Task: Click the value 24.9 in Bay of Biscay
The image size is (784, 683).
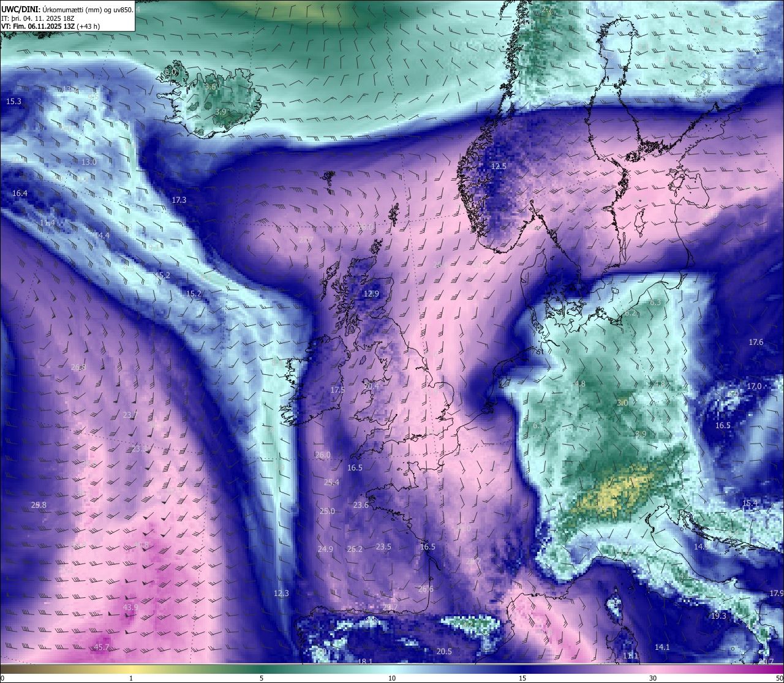Action: click(x=325, y=549)
